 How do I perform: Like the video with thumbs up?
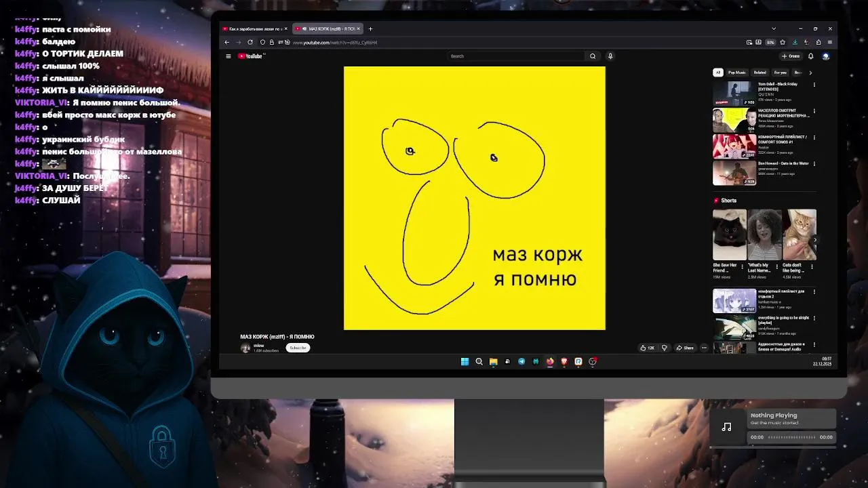[x=648, y=348]
